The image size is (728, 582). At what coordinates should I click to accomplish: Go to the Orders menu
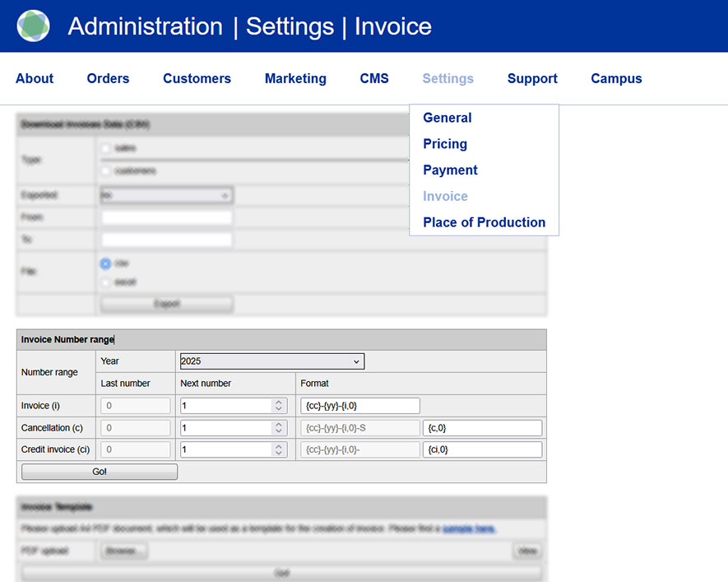(x=108, y=79)
